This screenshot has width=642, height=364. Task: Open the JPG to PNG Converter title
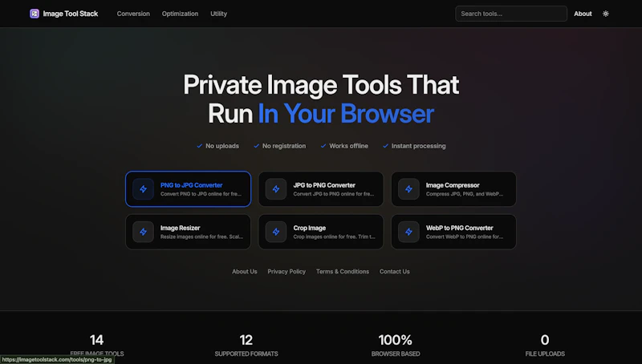(x=324, y=185)
